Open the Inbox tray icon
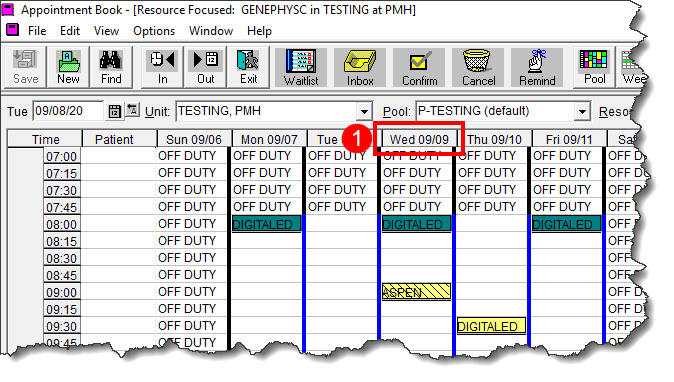674x382 pixels. [360, 67]
